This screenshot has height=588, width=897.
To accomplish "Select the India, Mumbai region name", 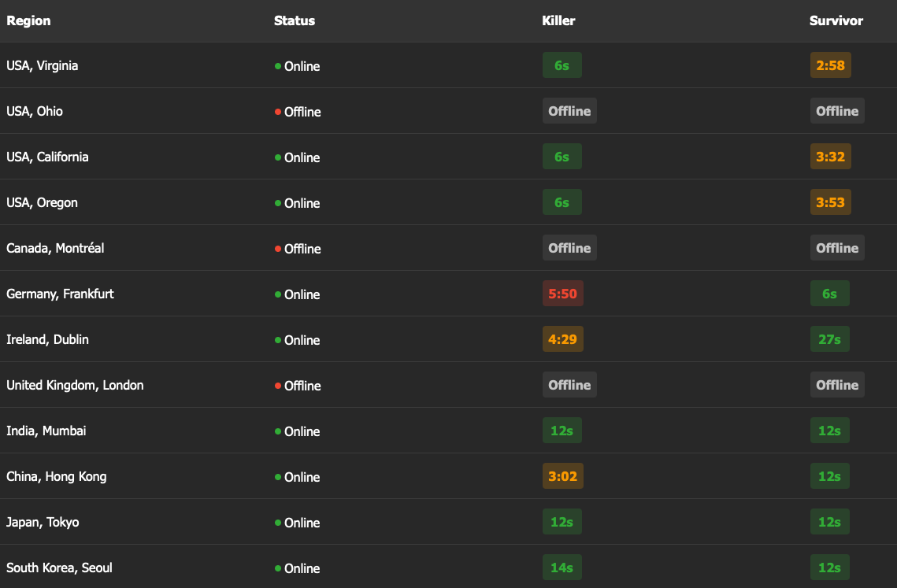I will point(46,431).
